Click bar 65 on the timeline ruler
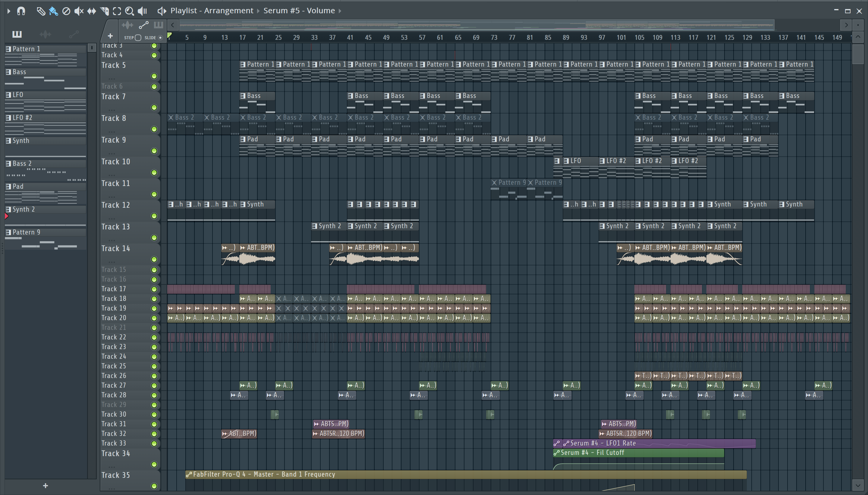868x495 pixels. pos(458,37)
